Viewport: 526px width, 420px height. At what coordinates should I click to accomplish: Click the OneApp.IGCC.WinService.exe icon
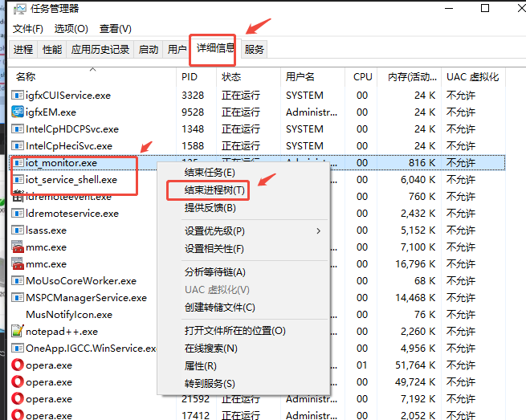tap(18, 349)
